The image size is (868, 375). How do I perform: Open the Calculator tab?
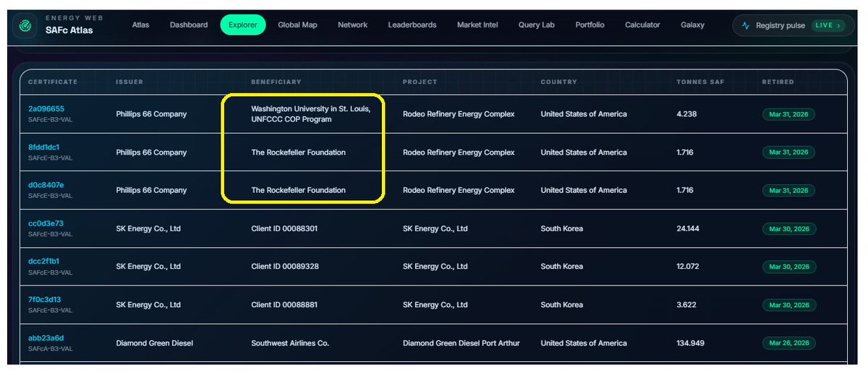[x=642, y=25]
